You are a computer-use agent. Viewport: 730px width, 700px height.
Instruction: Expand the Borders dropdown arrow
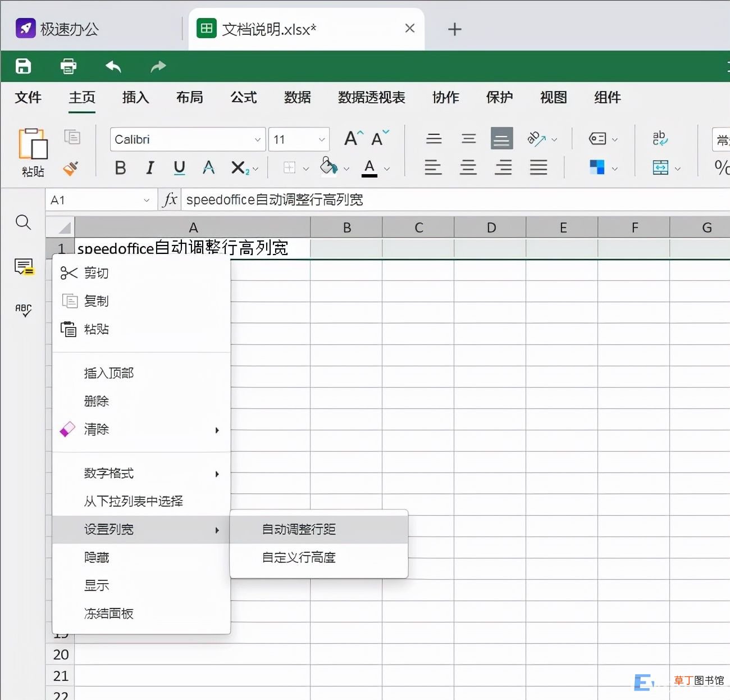306,169
